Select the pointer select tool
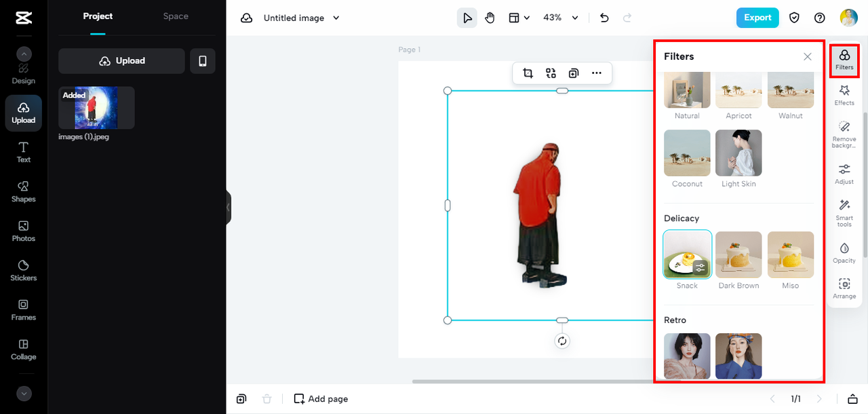This screenshot has width=868, height=414. pos(467,18)
